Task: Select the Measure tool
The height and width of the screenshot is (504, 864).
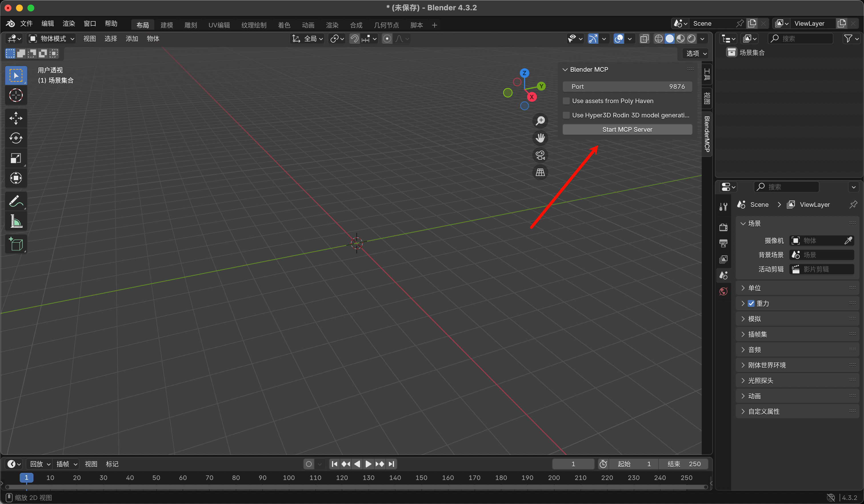Action: pos(16,221)
